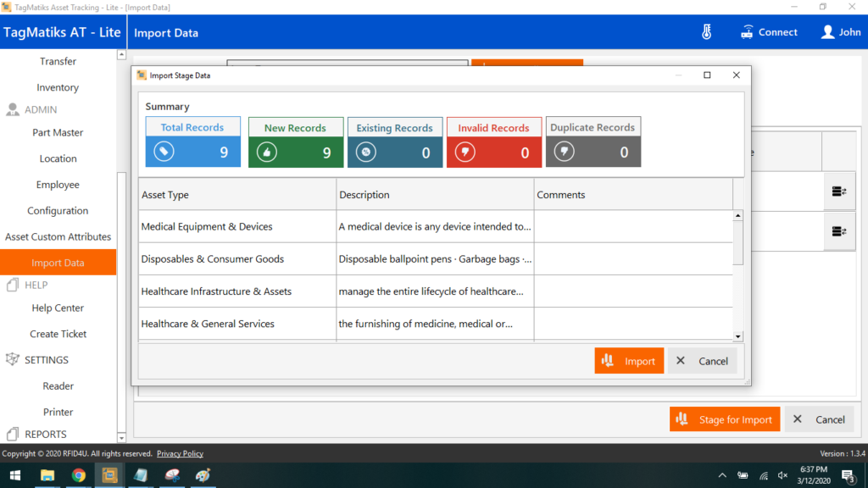Click the Total Records tag icon
This screenshot has width=868, height=488.
click(x=164, y=152)
